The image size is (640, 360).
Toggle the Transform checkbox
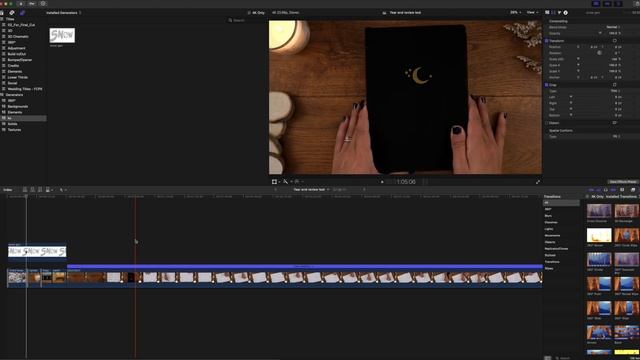[x=547, y=41]
